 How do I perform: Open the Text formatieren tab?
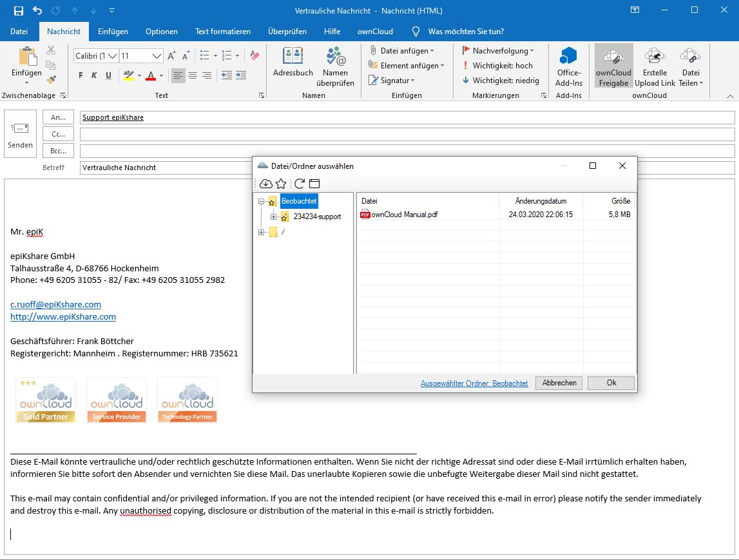(223, 32)
